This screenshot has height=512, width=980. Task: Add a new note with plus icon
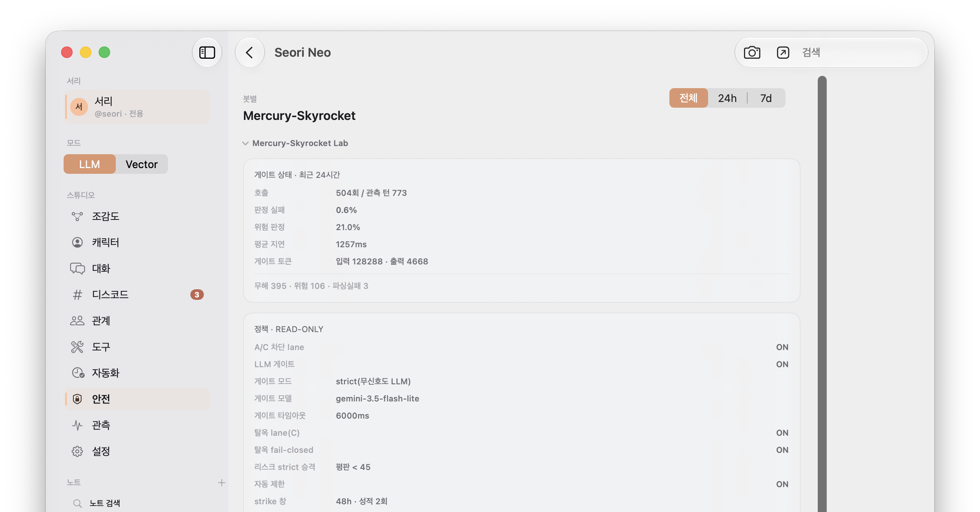coord(222,483)
